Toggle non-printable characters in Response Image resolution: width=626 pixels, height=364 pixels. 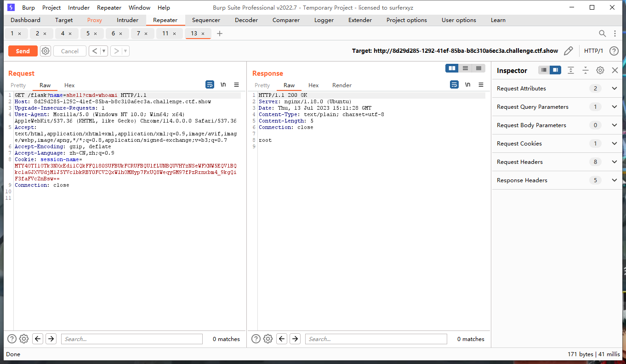(467, 84)
